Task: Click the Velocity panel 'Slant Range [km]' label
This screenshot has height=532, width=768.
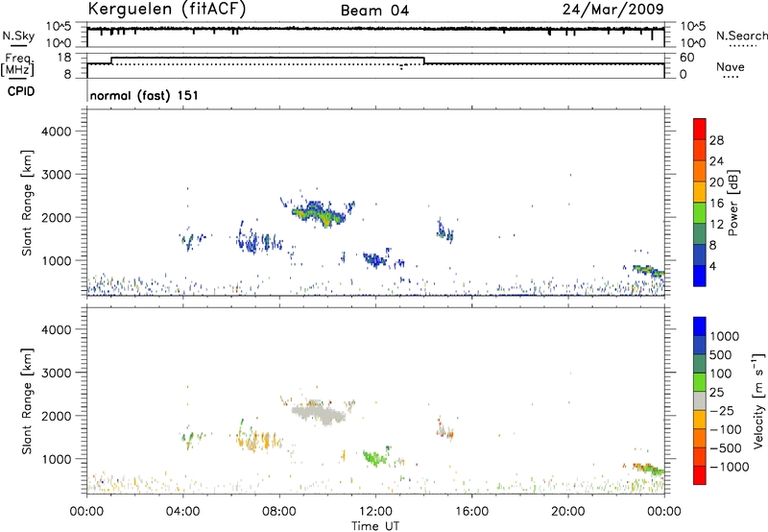Action: coord(27,400)
